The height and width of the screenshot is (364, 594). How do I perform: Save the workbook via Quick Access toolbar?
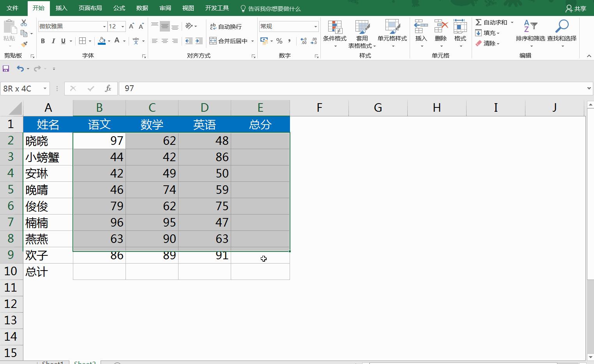pos(5,68)
